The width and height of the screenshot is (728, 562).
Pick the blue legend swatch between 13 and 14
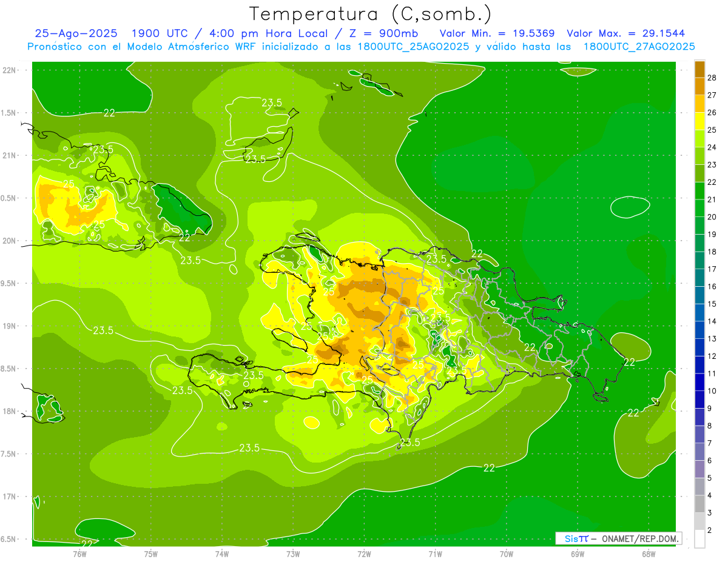tap(700, 330)
